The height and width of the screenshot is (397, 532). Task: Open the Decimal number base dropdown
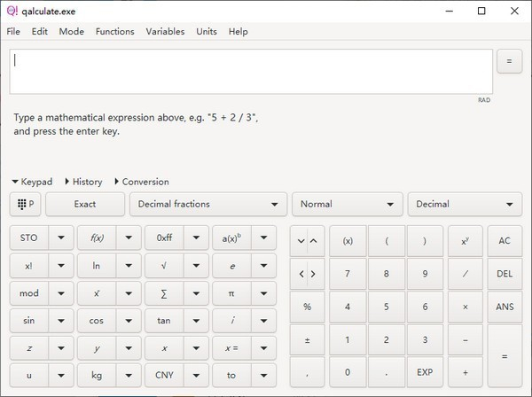pos(464,204)
